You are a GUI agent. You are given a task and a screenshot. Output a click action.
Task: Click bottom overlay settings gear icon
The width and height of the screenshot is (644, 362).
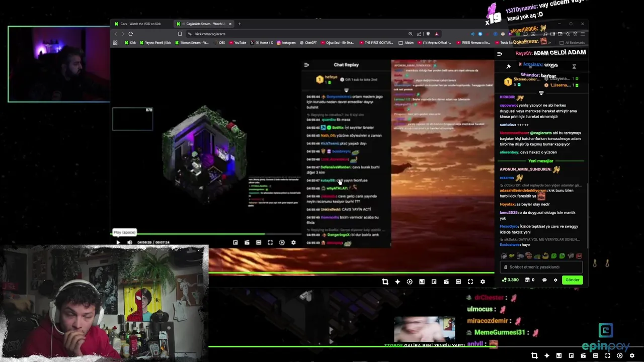point(632,356)
